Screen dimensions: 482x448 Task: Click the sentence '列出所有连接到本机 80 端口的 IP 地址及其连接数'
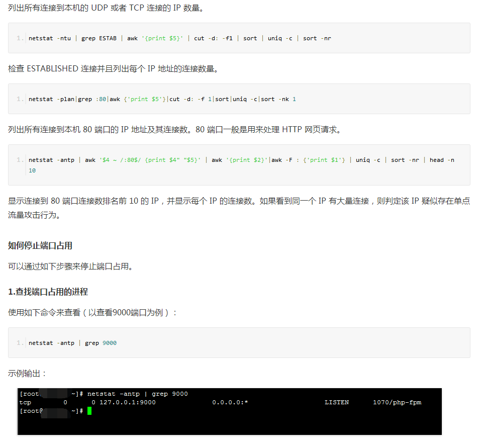100,129
